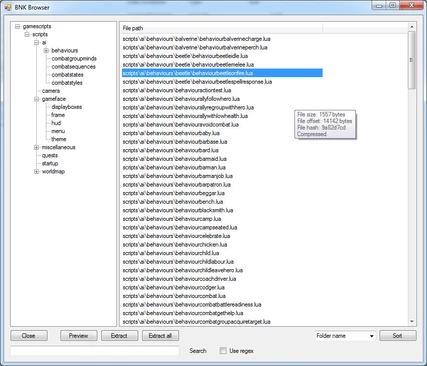427x366 pixels.
Task: Click the Preview button
Action: (x=79, y=335)
